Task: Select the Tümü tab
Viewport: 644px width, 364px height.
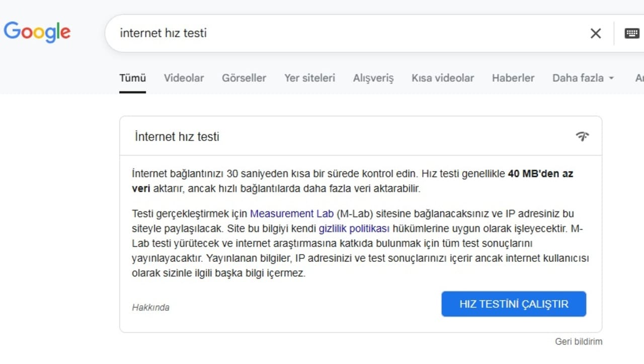Action: click(132, 78)
